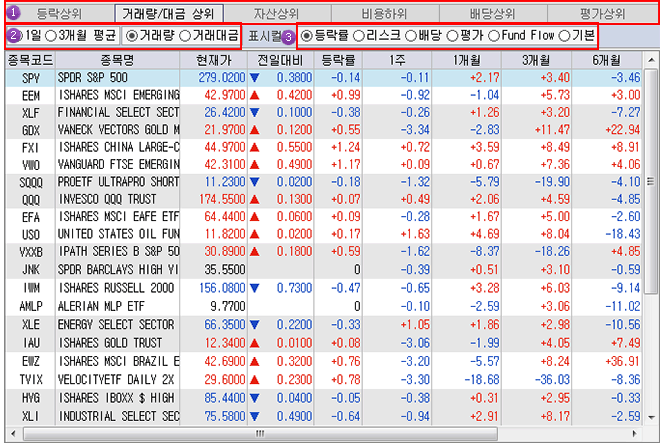Screen dimensions: 660x443
Task: Select the 거래량 radio button
Action: point(150,36)
